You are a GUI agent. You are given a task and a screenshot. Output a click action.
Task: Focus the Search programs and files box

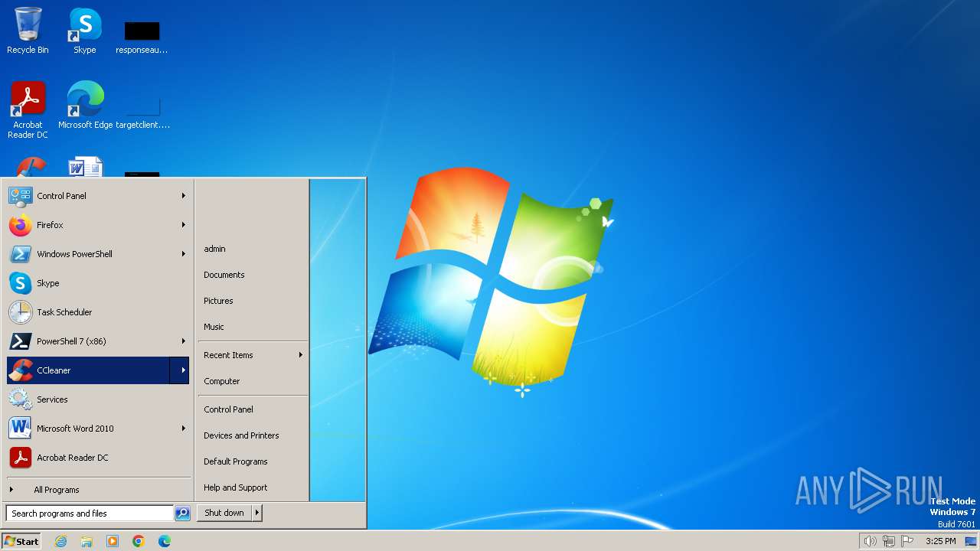[x=90, y=514]
